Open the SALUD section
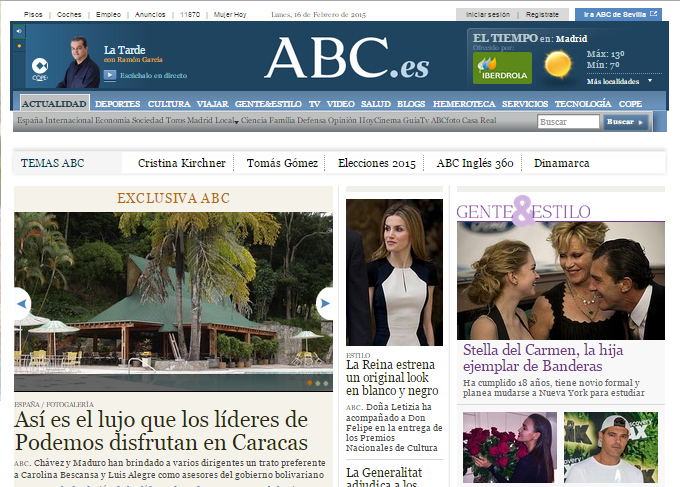The image size is (680, 487). 376,104
